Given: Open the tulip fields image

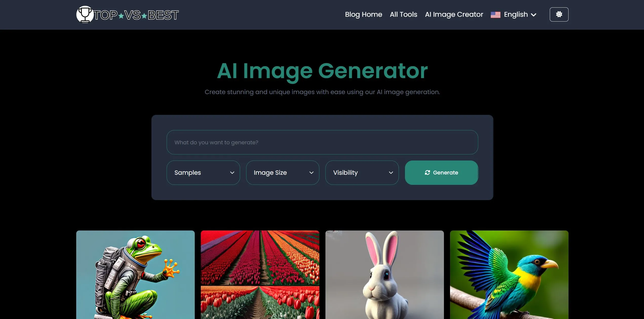Looking at the screenshot, I should pos(260,275).
